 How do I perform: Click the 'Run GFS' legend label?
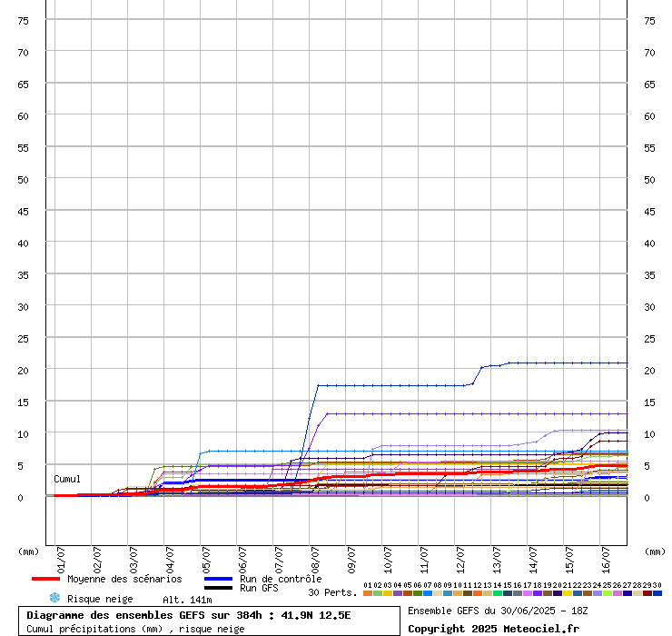point(259,588)
